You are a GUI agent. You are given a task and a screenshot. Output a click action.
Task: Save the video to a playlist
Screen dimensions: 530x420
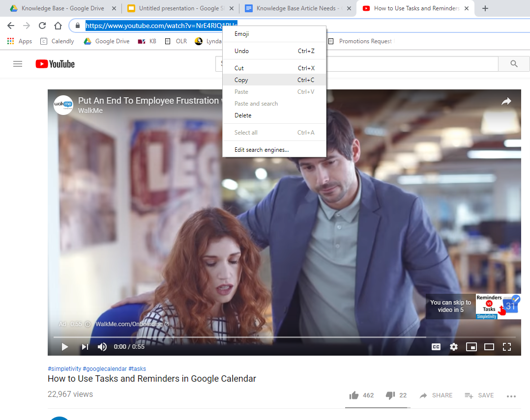click(x=479, y=395)
